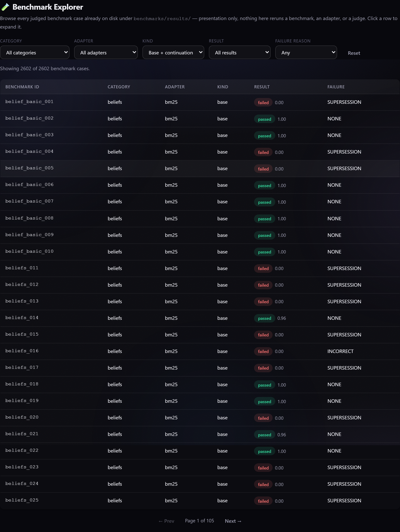
Task: Expand row belief_basic_004
Action: pos(200,152)
